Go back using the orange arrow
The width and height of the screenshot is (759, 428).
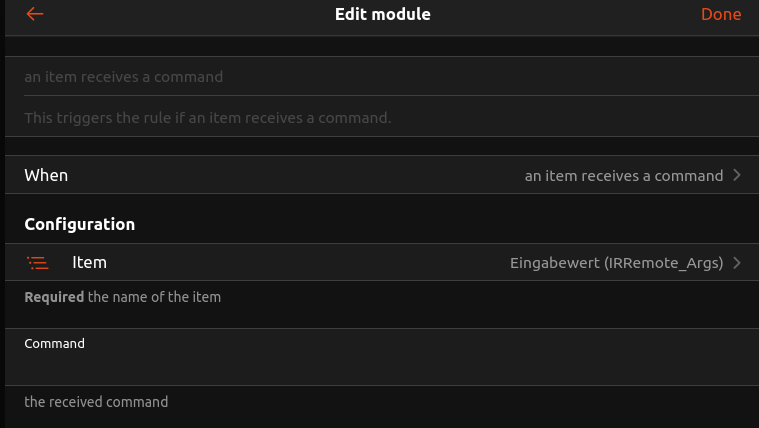(35, 14)
